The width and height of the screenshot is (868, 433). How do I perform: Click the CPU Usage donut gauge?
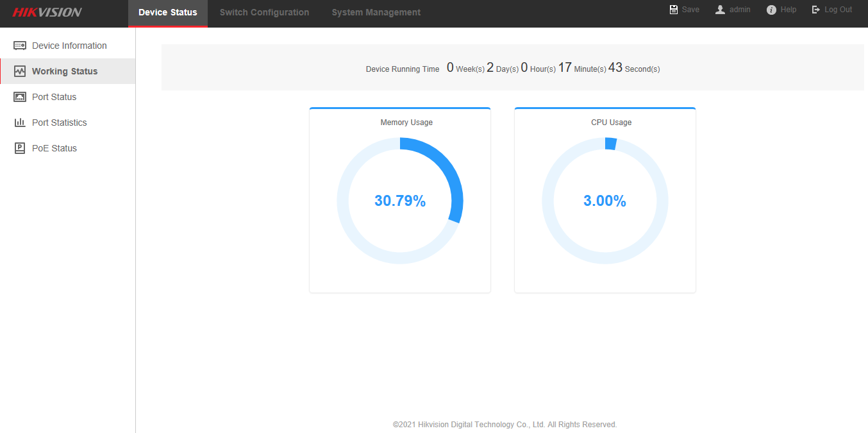(605, 201)
